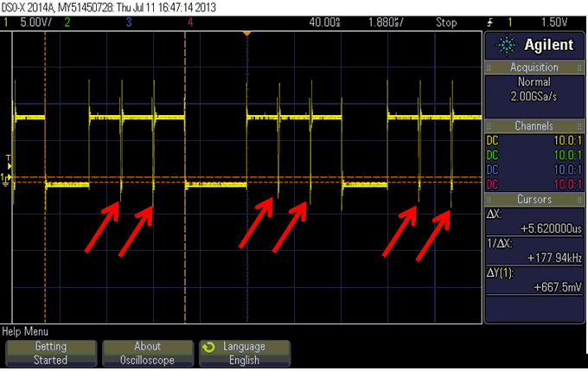Click the rising edge trigger icon
The height and width of the screenshot is (371, 588).
point(489,22)
